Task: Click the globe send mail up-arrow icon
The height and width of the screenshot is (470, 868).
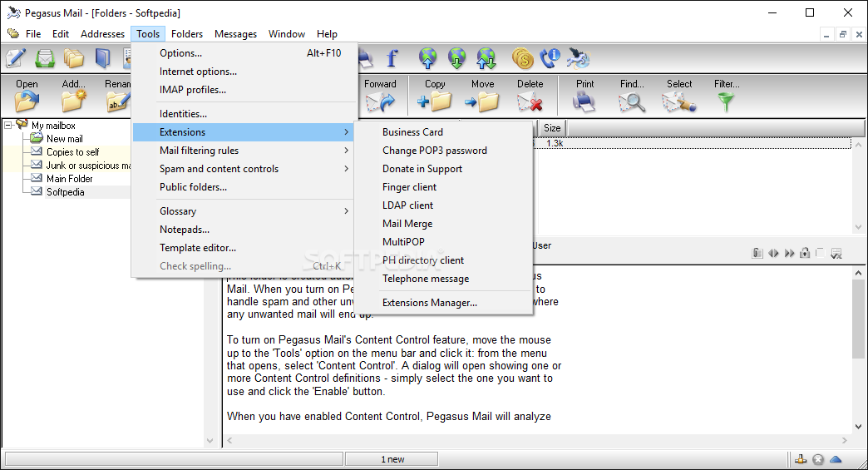Action: (x=427, y=58)
